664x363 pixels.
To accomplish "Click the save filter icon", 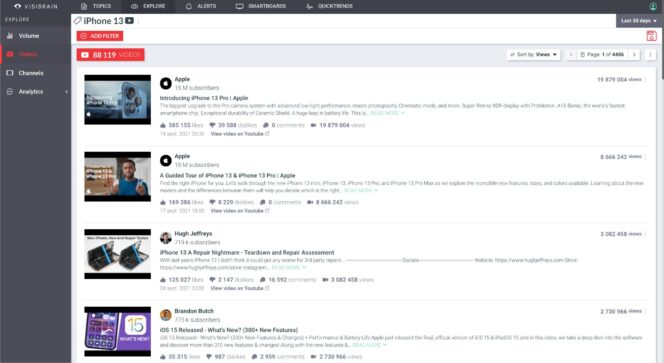I will point(651,36).
